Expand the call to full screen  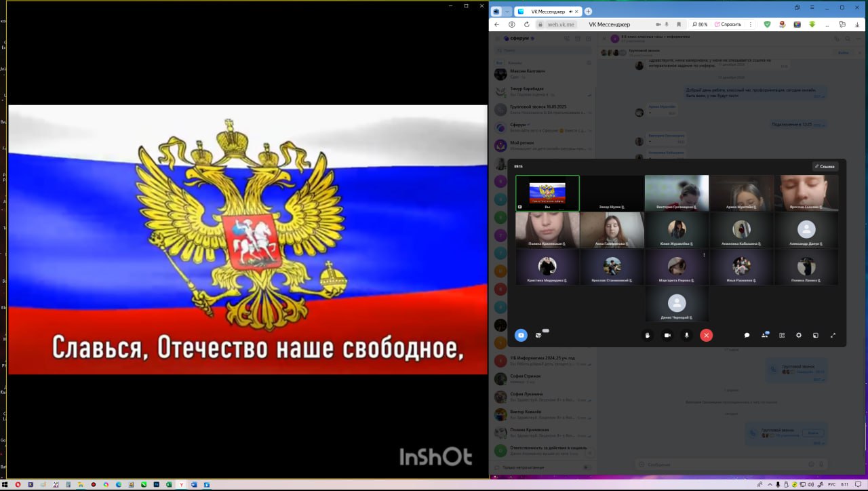click(833, 335)
